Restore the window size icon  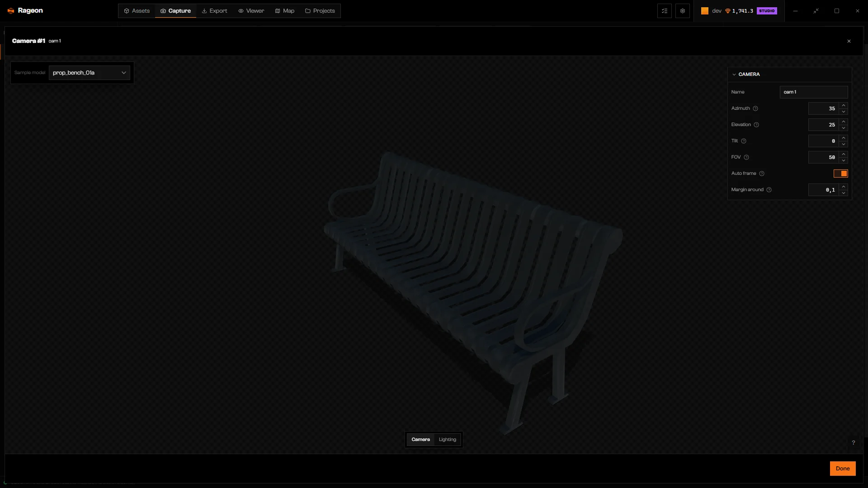pos(816,11)
